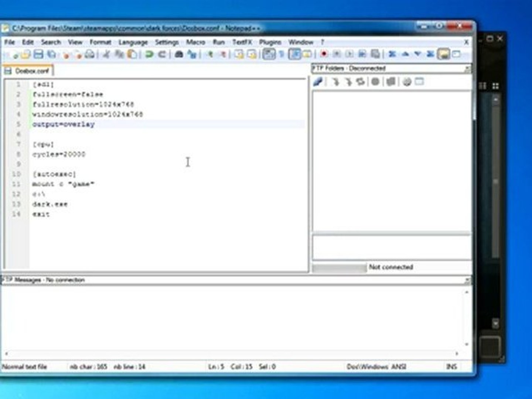Toggle the FTP folders panel toolbar icon
Image resolution: width=532 pixels, height=399 pixels.
pyautogui.click(x=443, y=54)
